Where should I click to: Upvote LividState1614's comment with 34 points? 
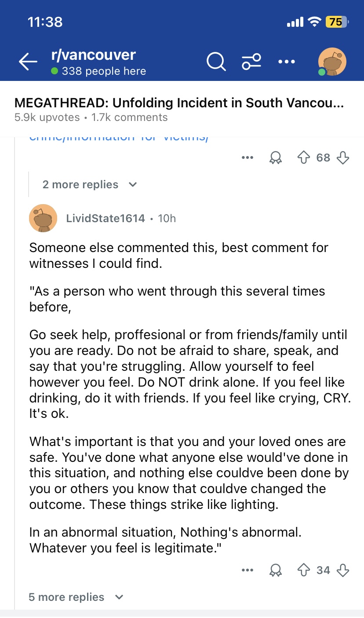[x=304, y=570]
